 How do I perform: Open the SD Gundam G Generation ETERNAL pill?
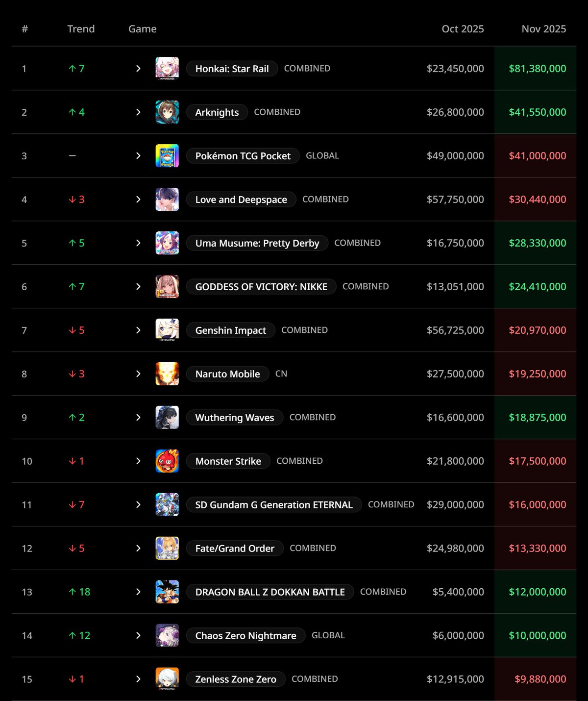[274, 505]
